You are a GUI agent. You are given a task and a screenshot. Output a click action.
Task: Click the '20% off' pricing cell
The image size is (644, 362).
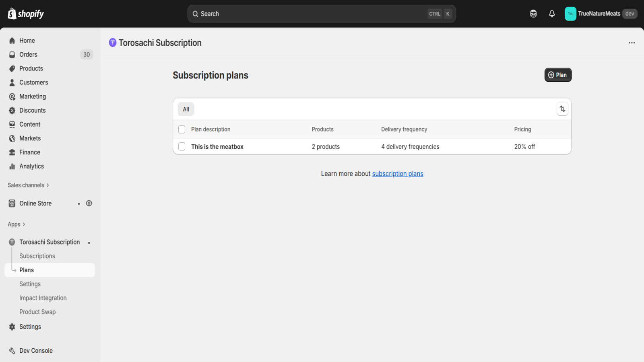point(524,147)
